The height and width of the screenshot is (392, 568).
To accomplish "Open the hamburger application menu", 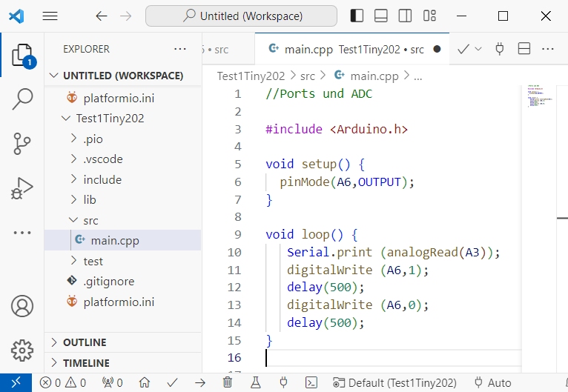I will point(50,16).
